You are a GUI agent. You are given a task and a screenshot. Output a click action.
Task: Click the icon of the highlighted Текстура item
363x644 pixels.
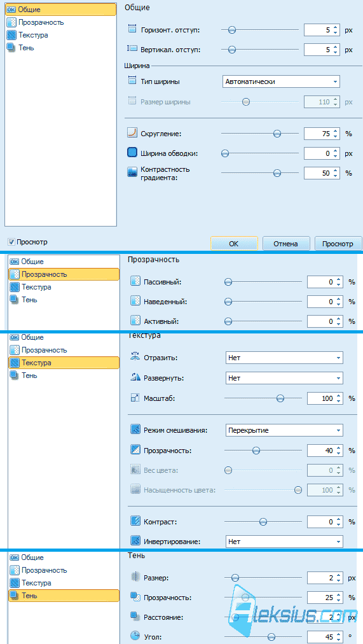point(15,363)
